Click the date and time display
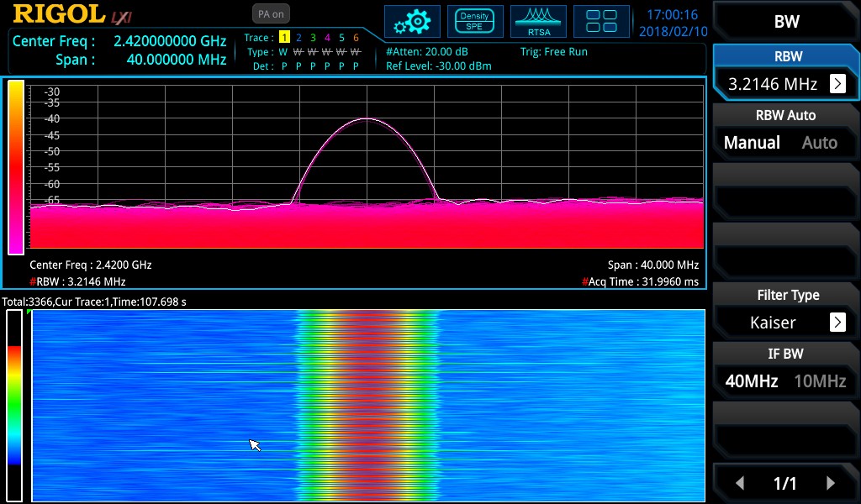The height and width of the screenshot is (504, 861). click(673, 23)
